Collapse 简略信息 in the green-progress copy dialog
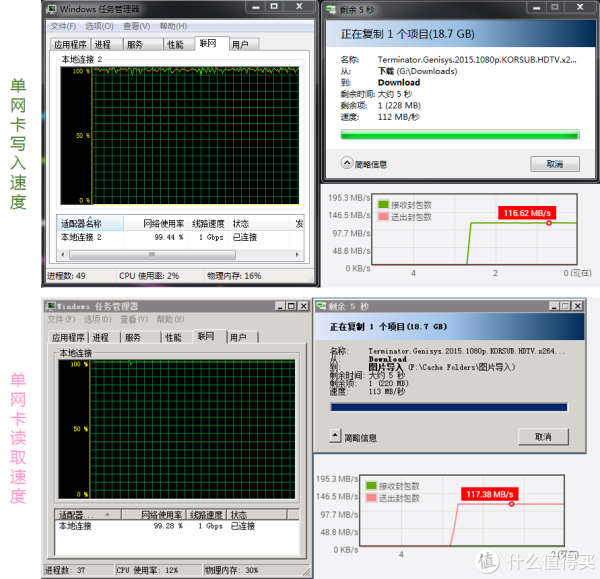600x579 pixels. click(x=348, y=163)
